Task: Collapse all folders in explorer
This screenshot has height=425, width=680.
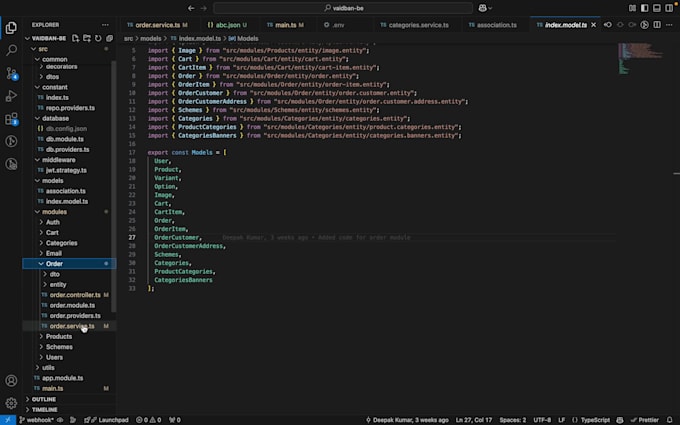Action: click(x=109, y=38)
